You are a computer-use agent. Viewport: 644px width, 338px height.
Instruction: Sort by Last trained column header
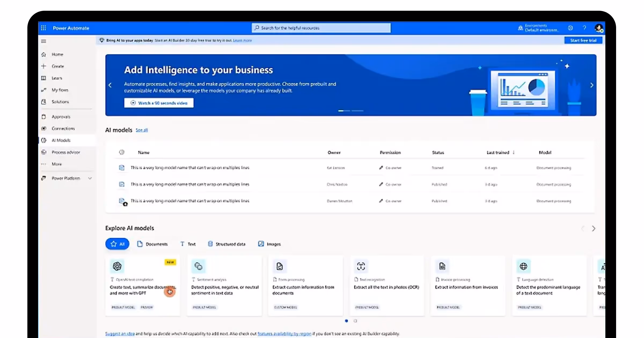498,152
